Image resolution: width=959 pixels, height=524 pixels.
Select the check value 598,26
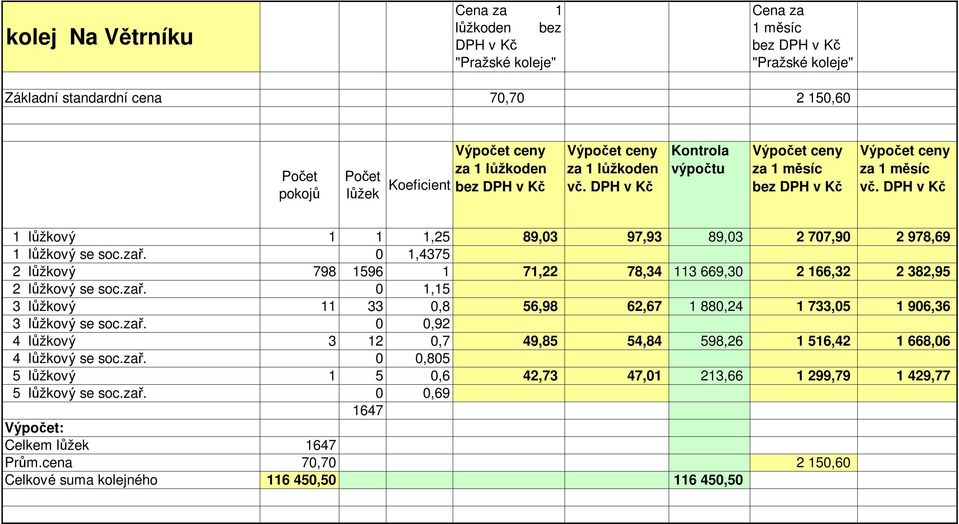click(x=709, y=341)
